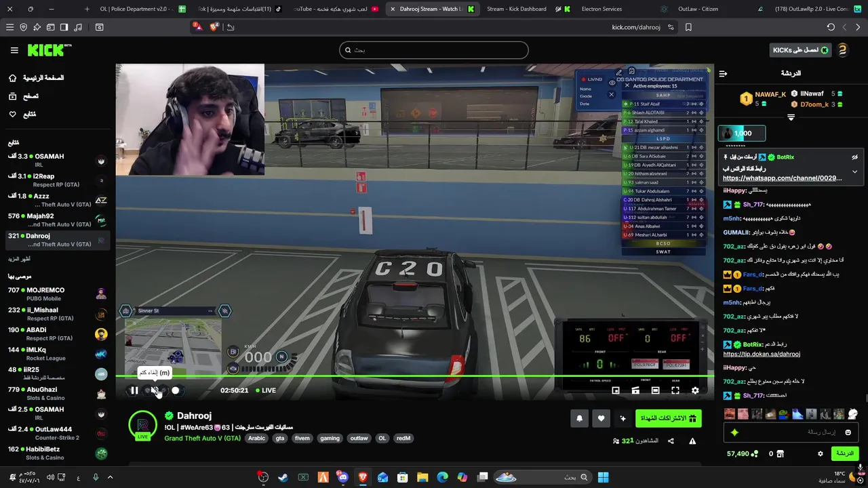
Task: Open the chat shop icon
Action: pos(780,453)
